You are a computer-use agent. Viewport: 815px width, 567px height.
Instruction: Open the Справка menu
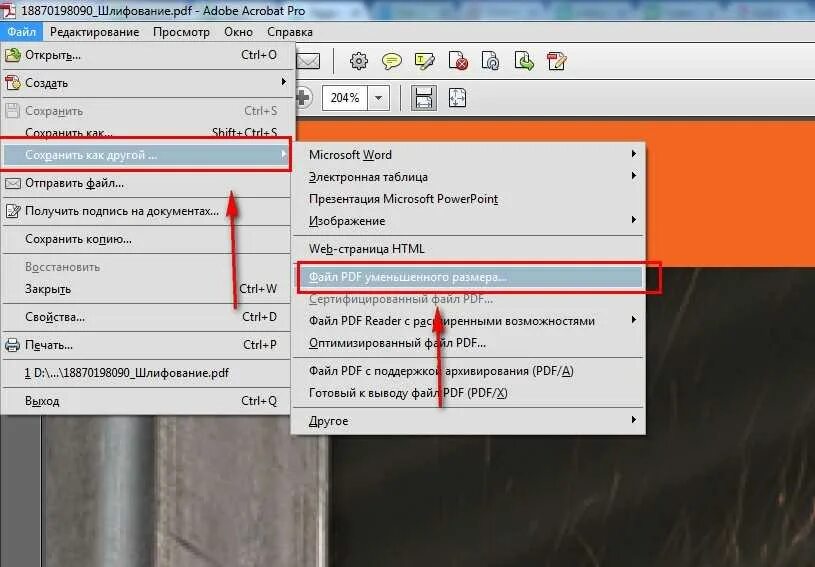pos(290,32)
